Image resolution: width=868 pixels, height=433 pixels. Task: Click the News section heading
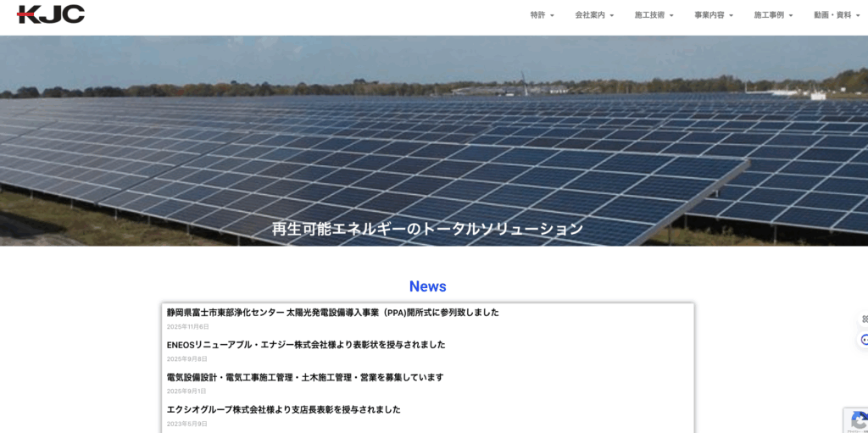(427, 286)
